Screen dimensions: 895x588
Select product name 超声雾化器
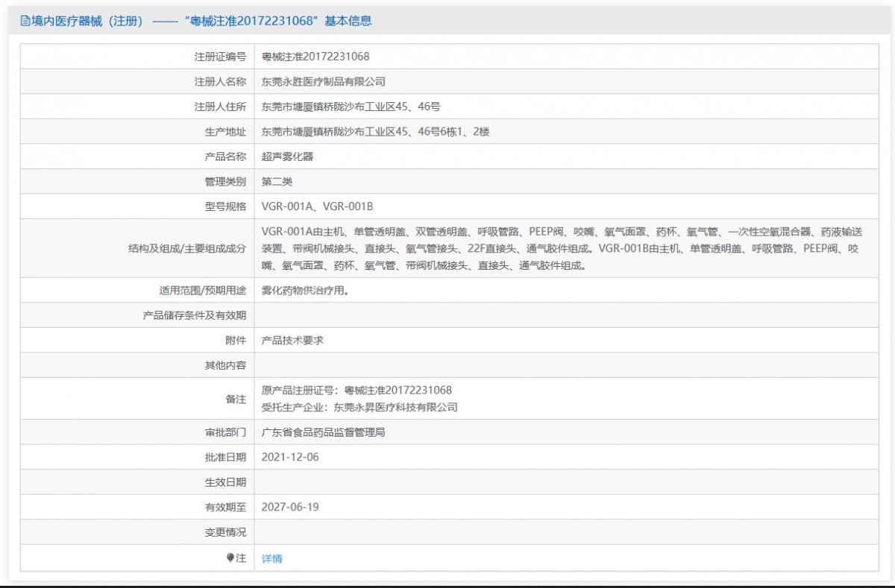287,157
